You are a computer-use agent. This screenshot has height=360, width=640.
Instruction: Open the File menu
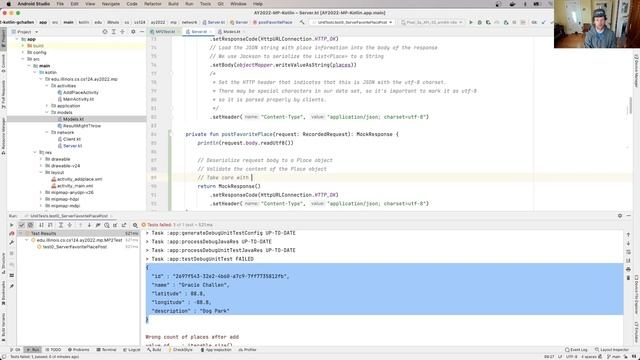tap(60, 4)
